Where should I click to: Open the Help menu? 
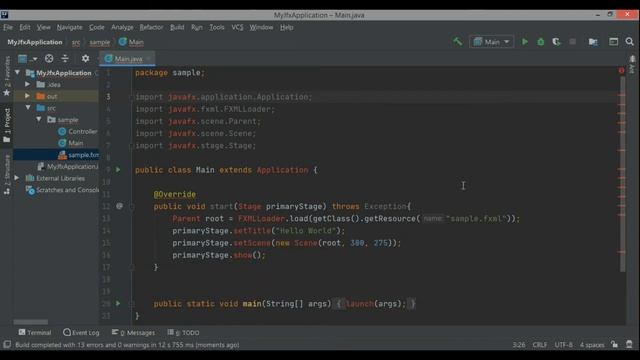tap(287, 27)
